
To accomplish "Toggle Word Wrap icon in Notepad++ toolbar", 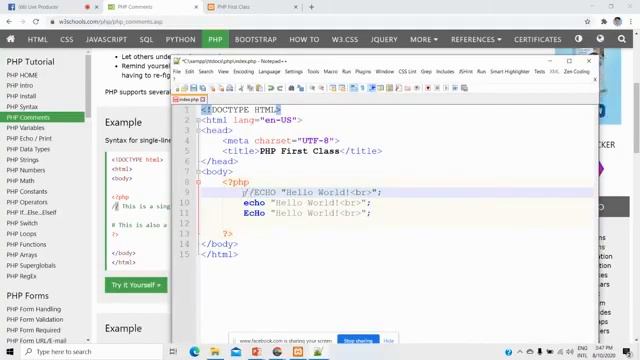I will (353, 88).
